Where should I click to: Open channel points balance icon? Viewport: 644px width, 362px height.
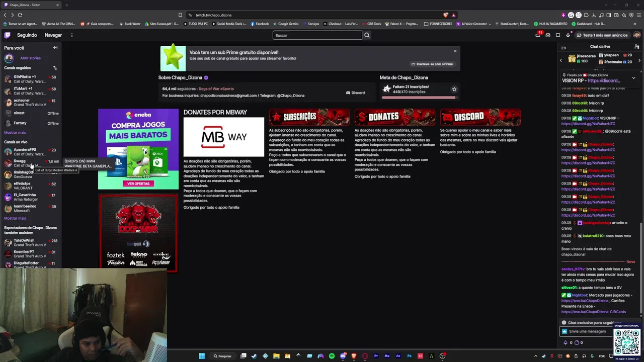577,342
